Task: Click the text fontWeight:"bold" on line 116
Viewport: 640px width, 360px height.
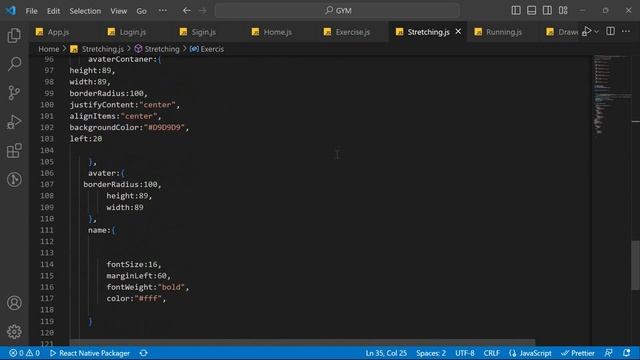Action: coord(146,287)
